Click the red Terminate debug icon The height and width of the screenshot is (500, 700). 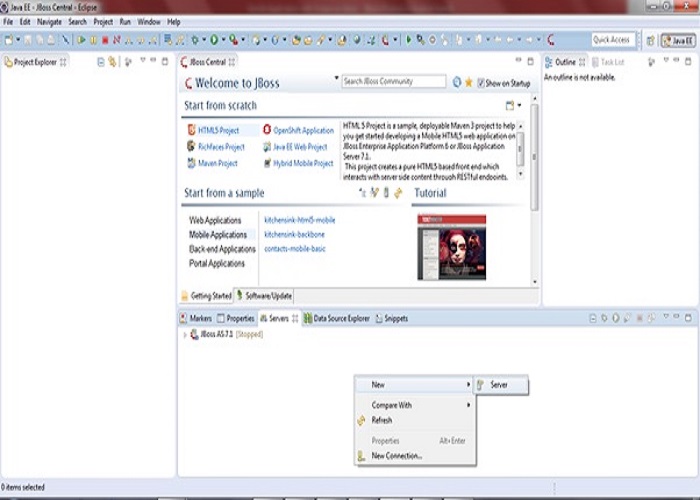(105, 40)
